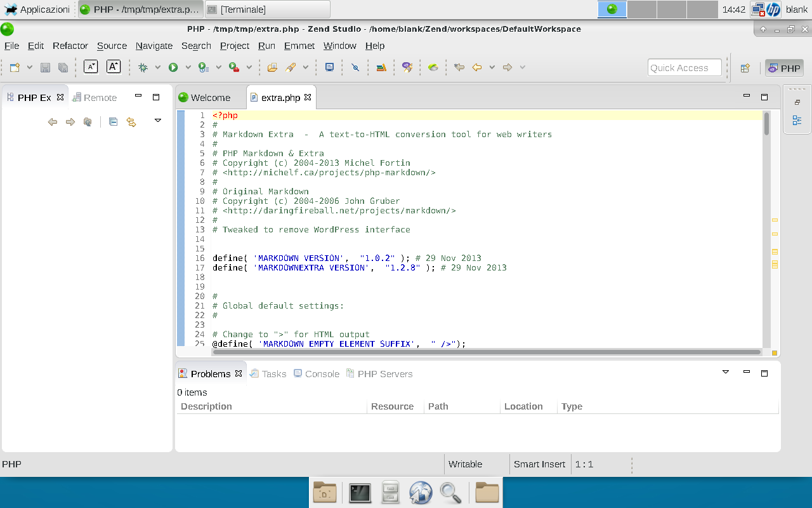Viewport: 812px width, 508px height.
Task: Click the purple question-mark balloon toolbar icon
Action: [407, 67]
